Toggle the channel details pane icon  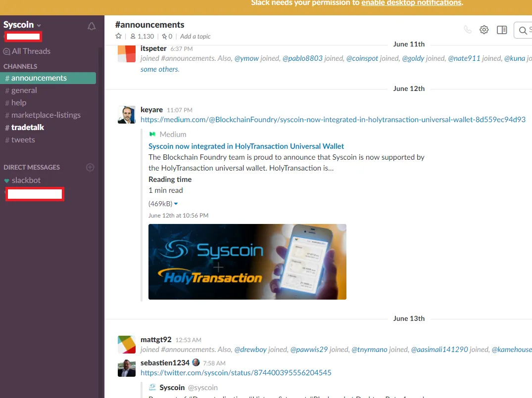click(502, 30)
